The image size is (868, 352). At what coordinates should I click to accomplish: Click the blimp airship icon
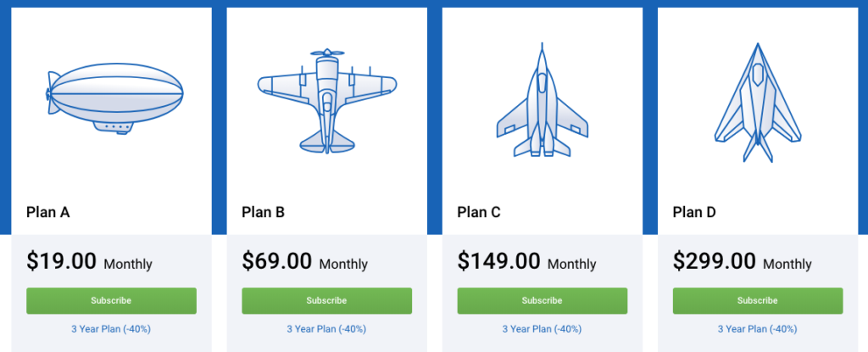[114, 98]
